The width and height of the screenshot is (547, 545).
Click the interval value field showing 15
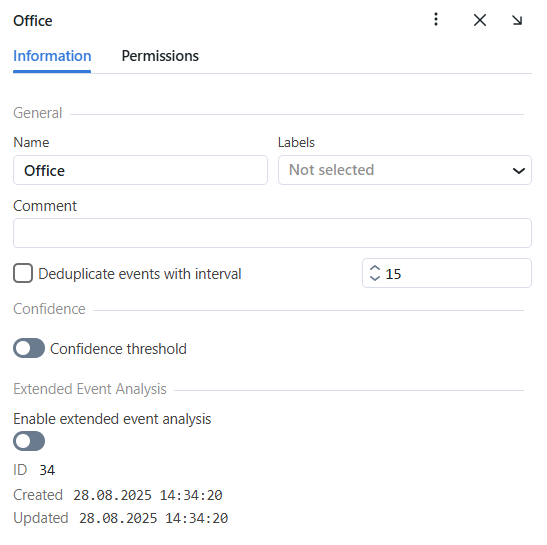click(447, 273)
